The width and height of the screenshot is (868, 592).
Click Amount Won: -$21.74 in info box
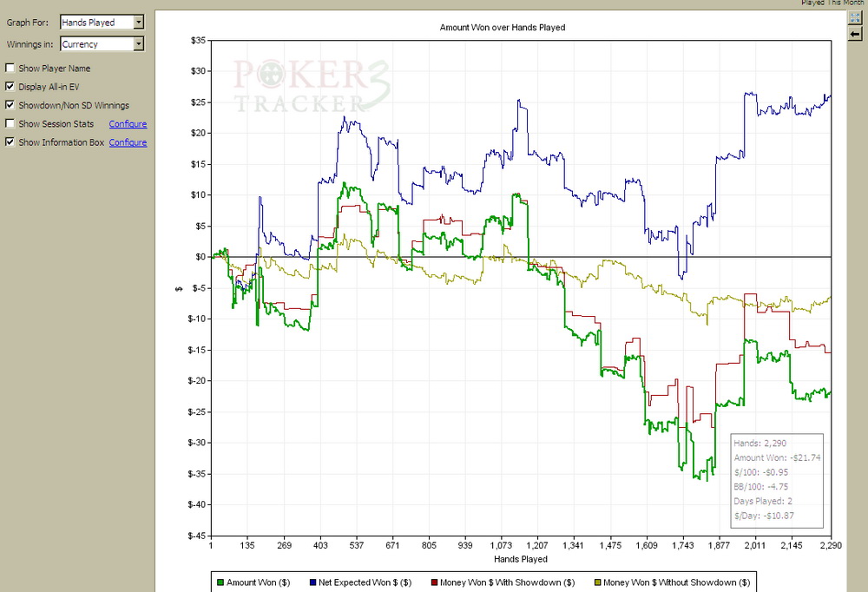pyautogui.click(x=777, y=458)
